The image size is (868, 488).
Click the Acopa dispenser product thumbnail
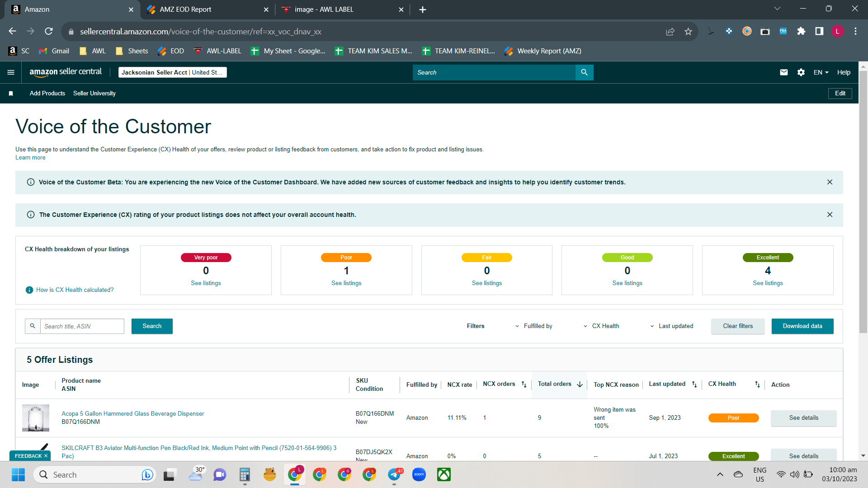[36, 418]
